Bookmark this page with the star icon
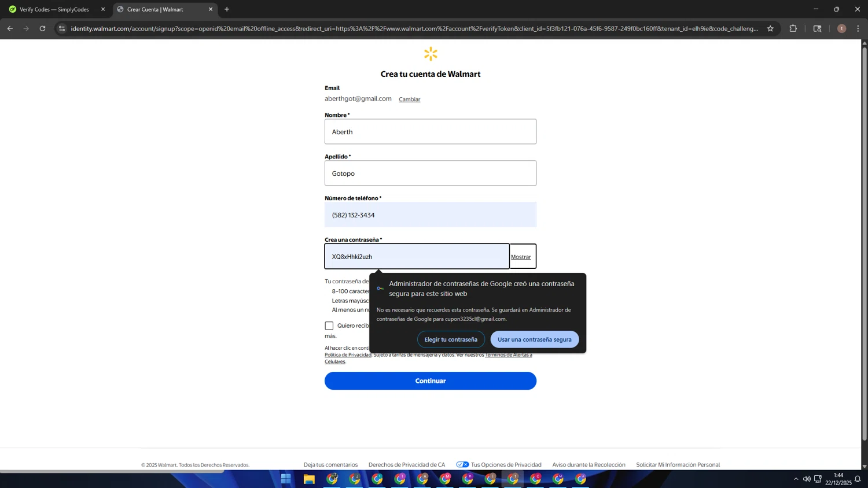The height and width of the screenshot is (488, 868). [x=770, y=28]
